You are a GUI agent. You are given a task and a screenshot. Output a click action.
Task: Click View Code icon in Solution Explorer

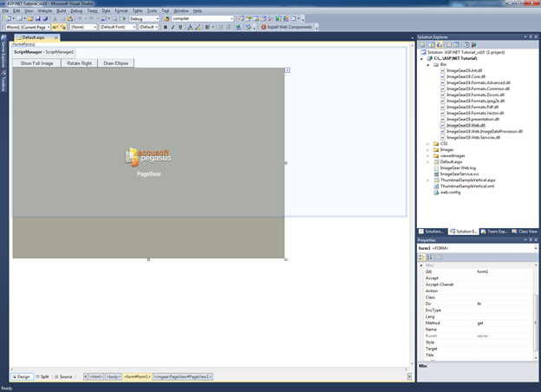click(449, 45)
